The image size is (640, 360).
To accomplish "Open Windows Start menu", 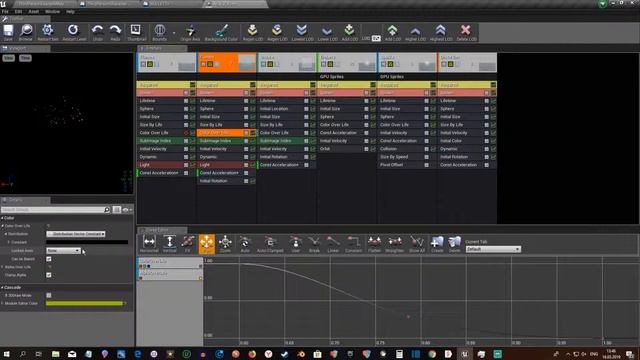I will click(x=6, y=354).
